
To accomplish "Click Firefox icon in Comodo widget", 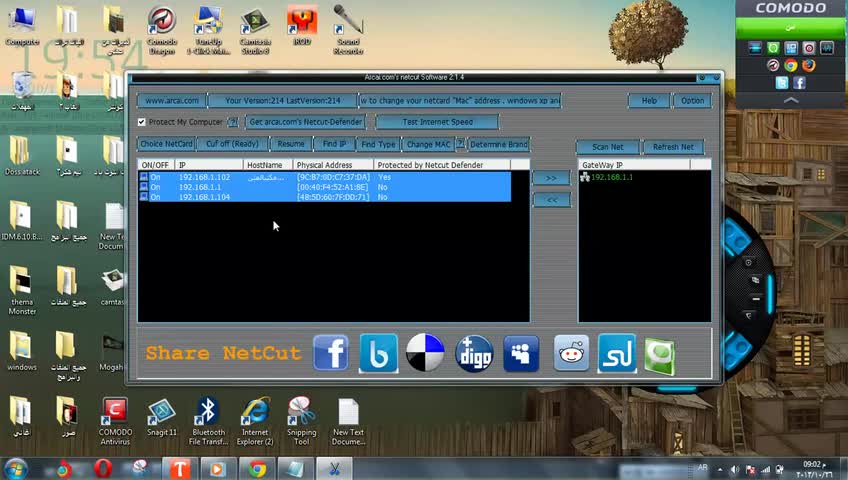I will click(x=809, y=65).
